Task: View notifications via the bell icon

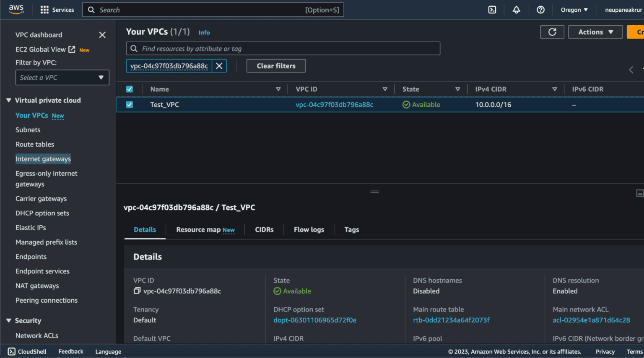Action: (516, 10)
